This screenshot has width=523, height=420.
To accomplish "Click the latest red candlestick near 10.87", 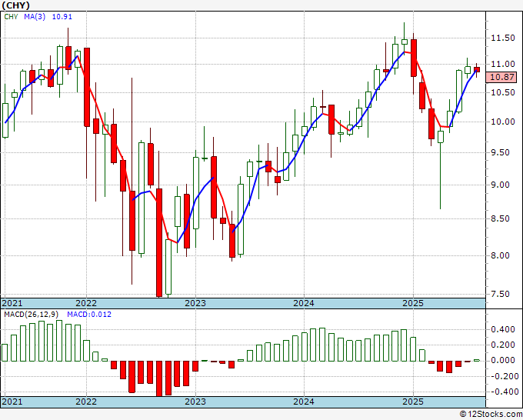I will (477, 69).
